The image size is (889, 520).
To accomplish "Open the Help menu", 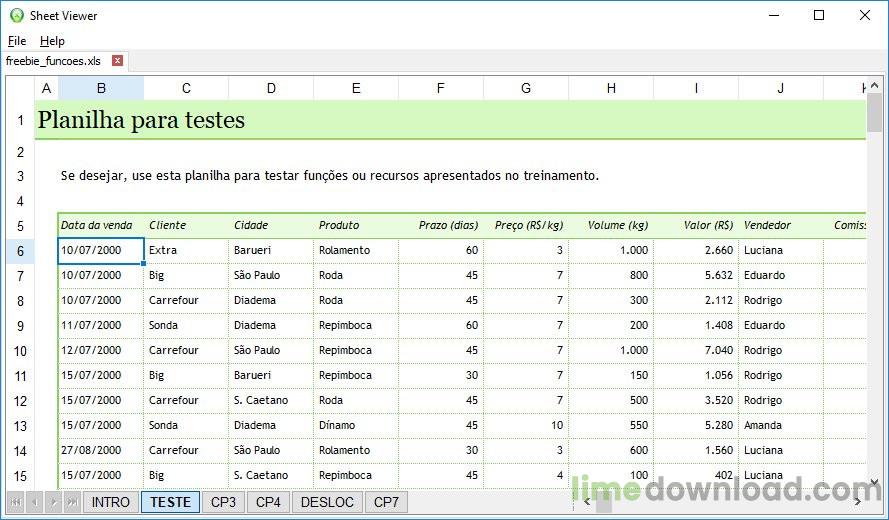I will [52, 41].
